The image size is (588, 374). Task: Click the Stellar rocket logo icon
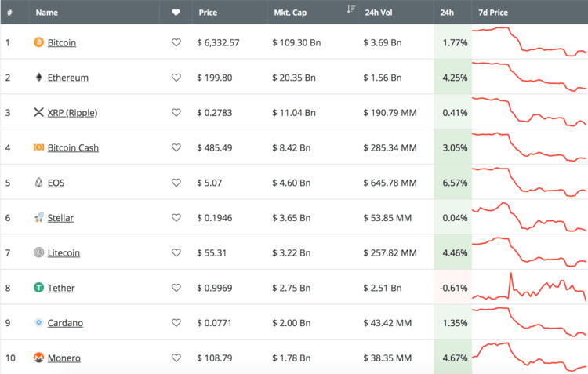(x=38, y=217)
